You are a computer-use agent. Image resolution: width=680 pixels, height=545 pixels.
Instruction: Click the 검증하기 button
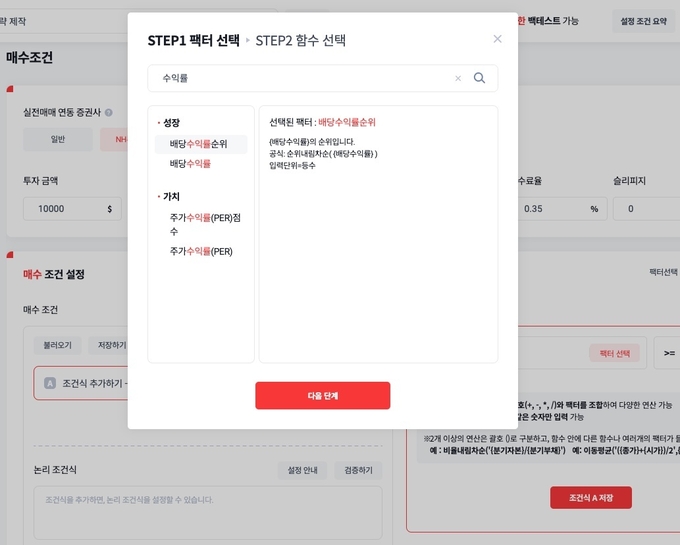(358, 470)
